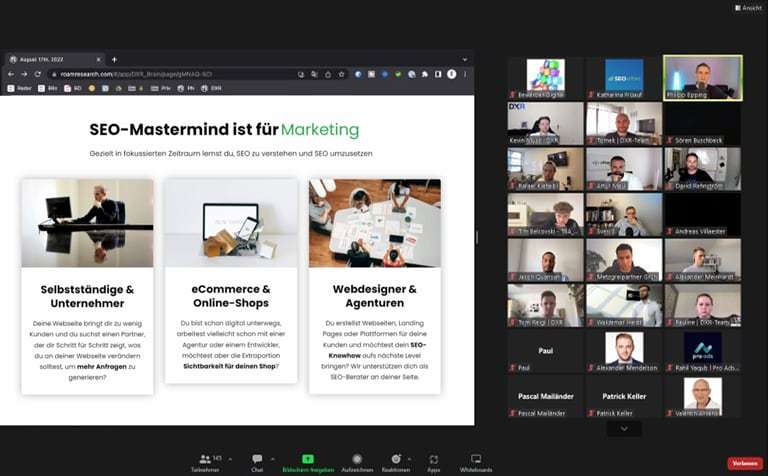Select Pascal Mailänder's tile

click(546, 397)
